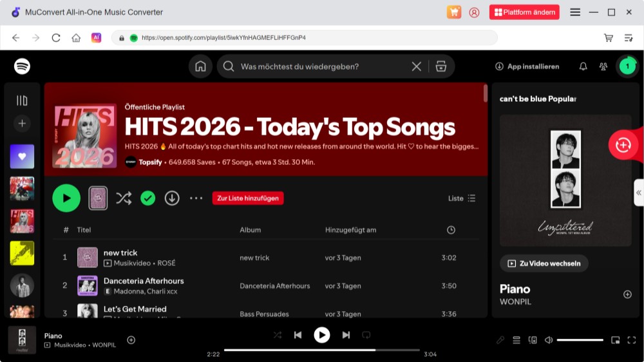The image size is (644, 362).
Task: Sort by duration clock icon
Action: (x=451, y=230)
